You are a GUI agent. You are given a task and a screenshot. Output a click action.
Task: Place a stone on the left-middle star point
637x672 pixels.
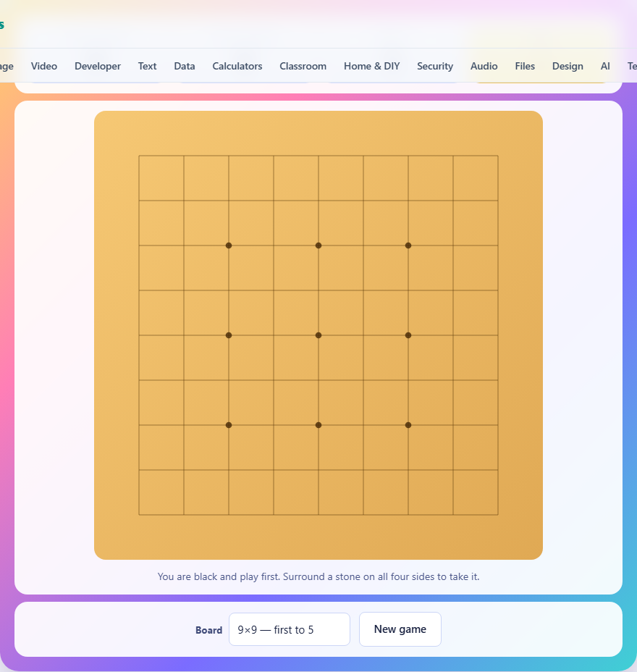click(x=229, y=335)
